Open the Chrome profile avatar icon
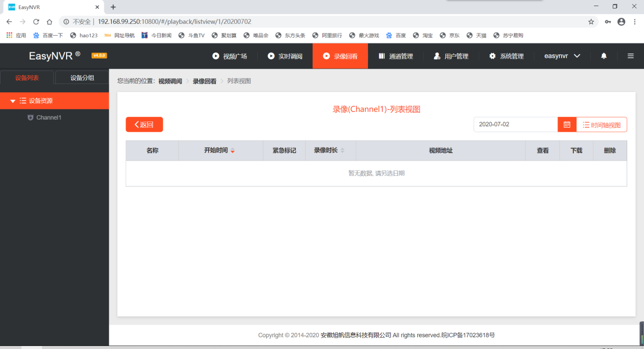The image size is (644, 349). click(621, 22)
